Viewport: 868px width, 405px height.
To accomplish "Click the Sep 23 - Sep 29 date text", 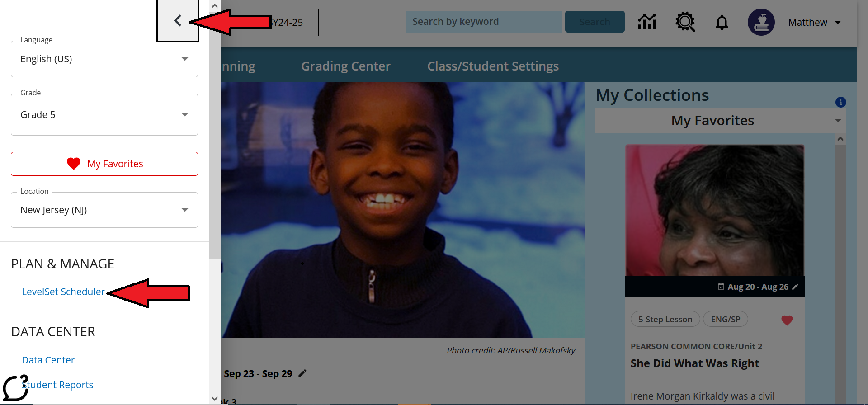I will [x=258, y=373].
